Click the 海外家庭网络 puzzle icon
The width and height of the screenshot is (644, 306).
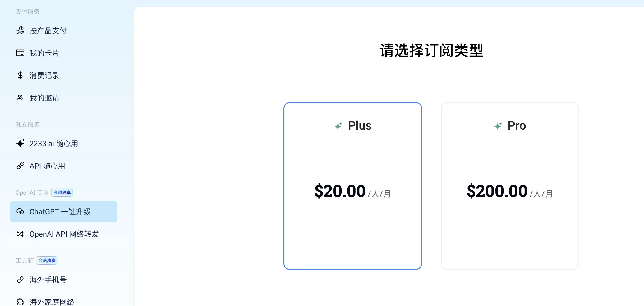(x=20, y=301)
